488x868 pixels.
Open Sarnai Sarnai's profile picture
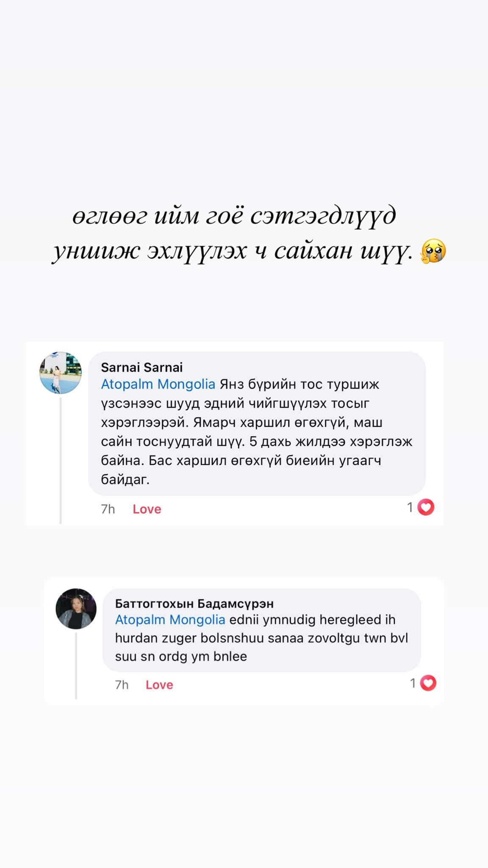click(61, 373)
